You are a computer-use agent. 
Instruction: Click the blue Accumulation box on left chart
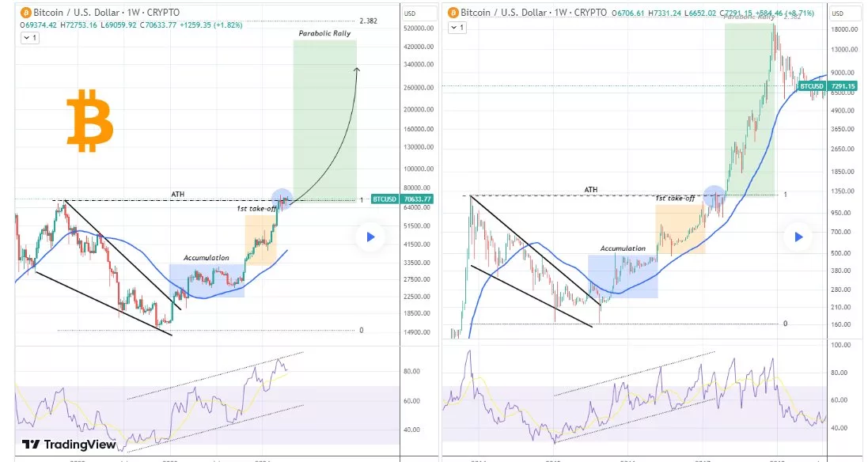click(207, 281)
